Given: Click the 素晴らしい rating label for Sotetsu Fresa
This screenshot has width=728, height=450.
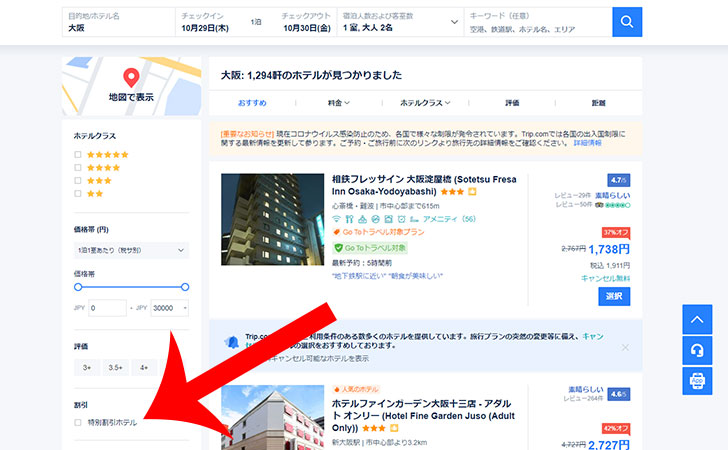Looking at the screenshot, I should [x=612, y=196].
